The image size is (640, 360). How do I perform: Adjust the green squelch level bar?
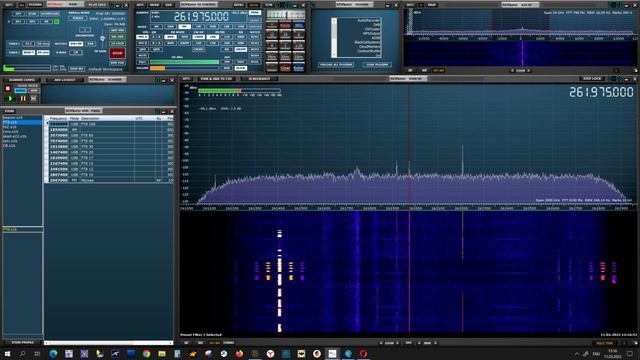[184, 62]
